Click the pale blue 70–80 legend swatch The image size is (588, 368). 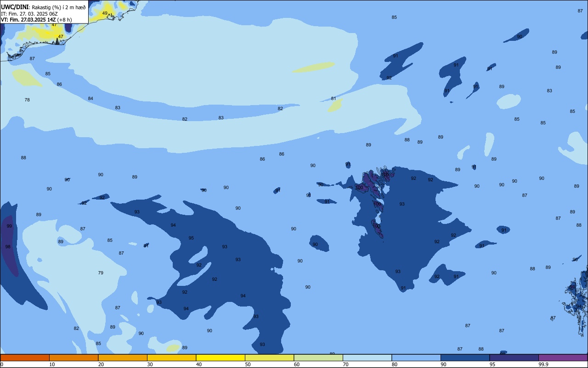point(367,357)
